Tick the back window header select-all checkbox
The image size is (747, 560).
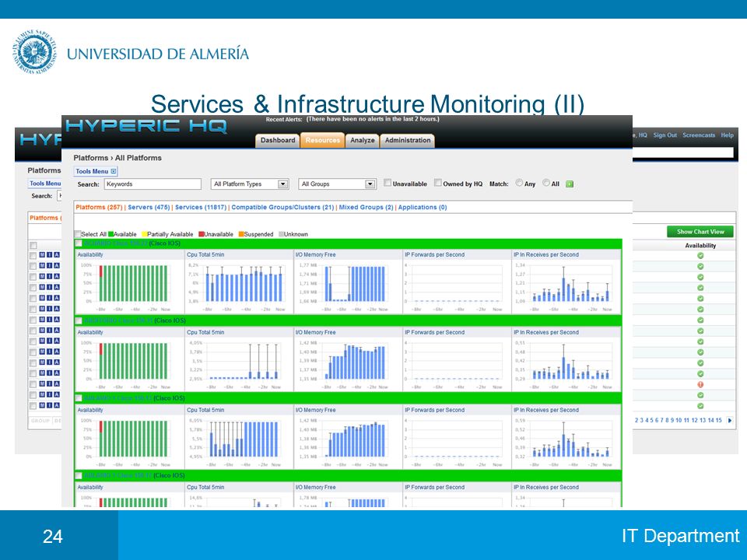point(33,246)
